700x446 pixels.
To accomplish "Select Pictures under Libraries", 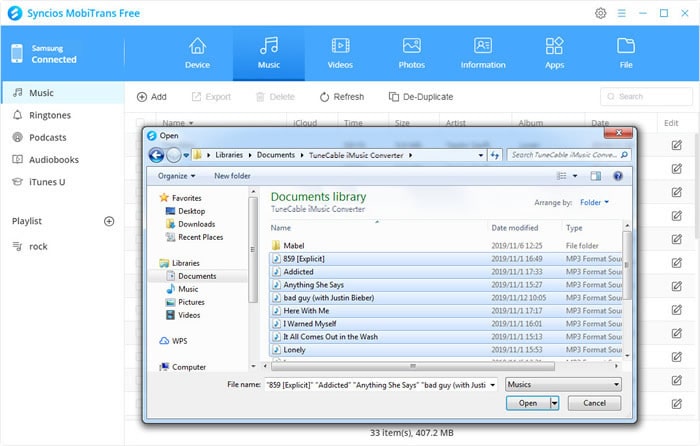I will [191, 302].
